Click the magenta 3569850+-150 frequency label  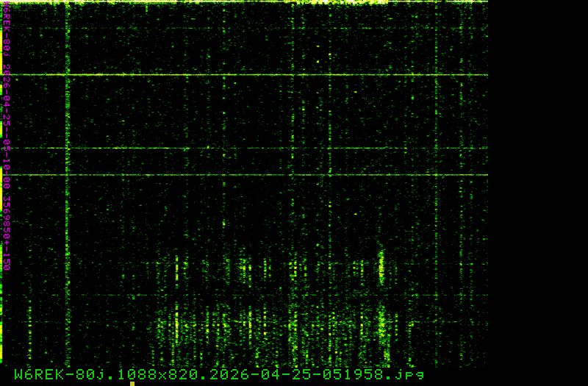click(7, 232)
